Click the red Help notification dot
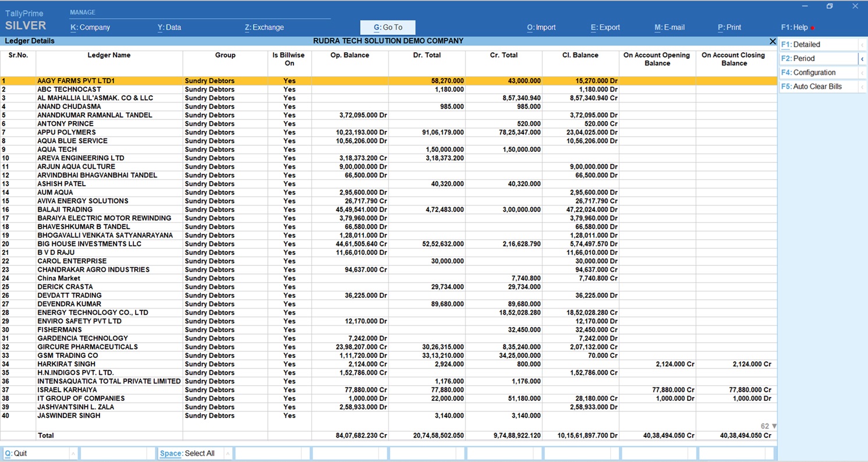 [812, 28]
